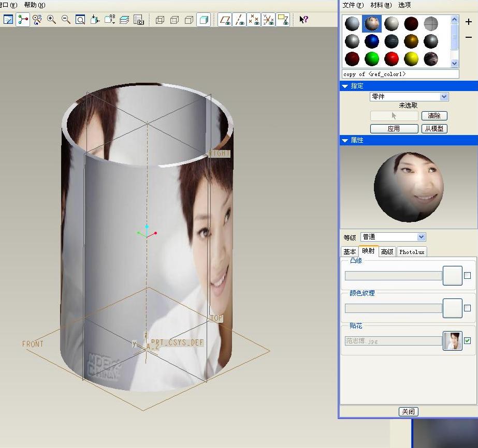
Task: Click the zoom out magnifier icon
Action: tap(66, 20)
